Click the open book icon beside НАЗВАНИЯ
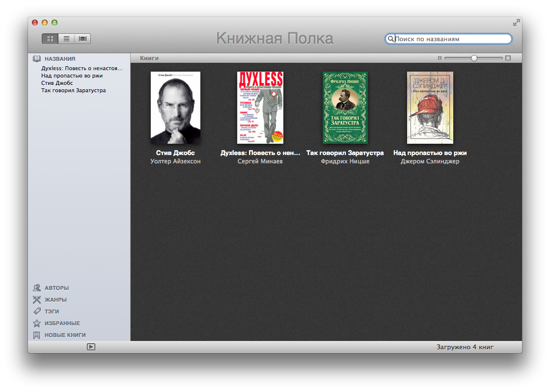This screenshot has width=550, height=392. tap(37, 59)
